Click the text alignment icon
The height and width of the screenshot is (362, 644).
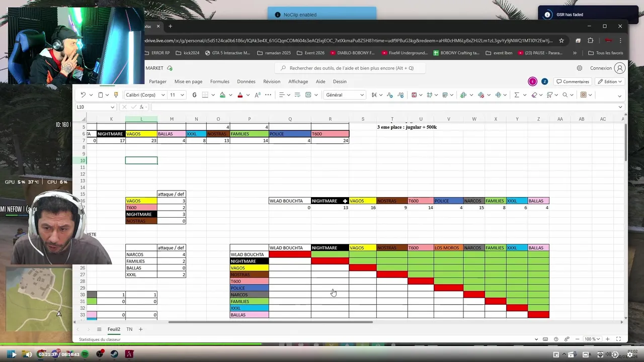coord(282,95)
